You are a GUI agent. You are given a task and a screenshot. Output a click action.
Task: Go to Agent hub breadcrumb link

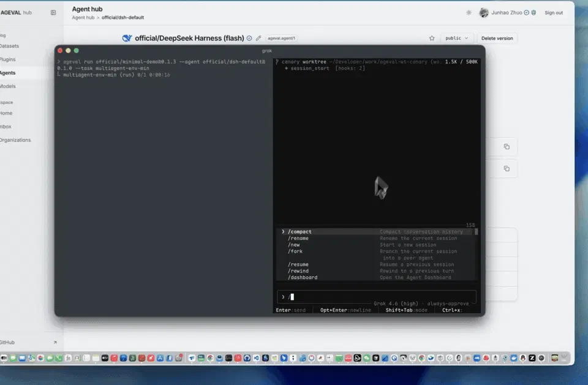[83, 18]
